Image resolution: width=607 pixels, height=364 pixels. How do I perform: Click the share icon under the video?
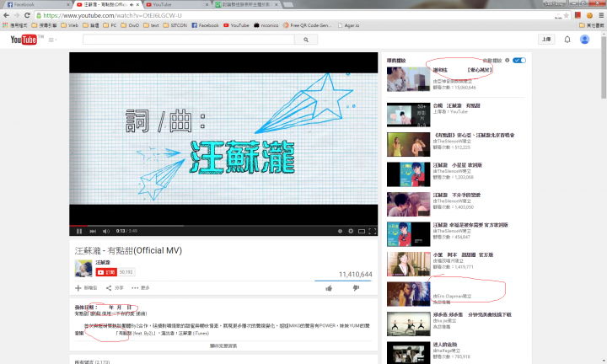pos(109,288)
